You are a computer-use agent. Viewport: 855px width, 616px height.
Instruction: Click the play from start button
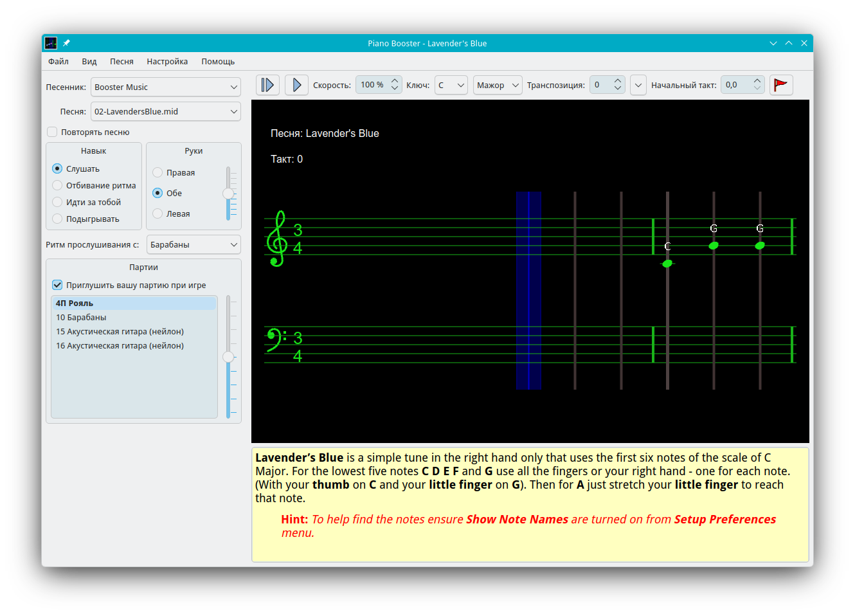point(267,85)
